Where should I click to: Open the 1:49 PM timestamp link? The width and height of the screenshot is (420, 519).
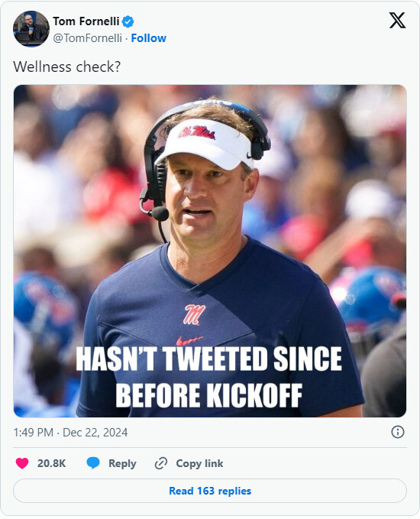33,433
